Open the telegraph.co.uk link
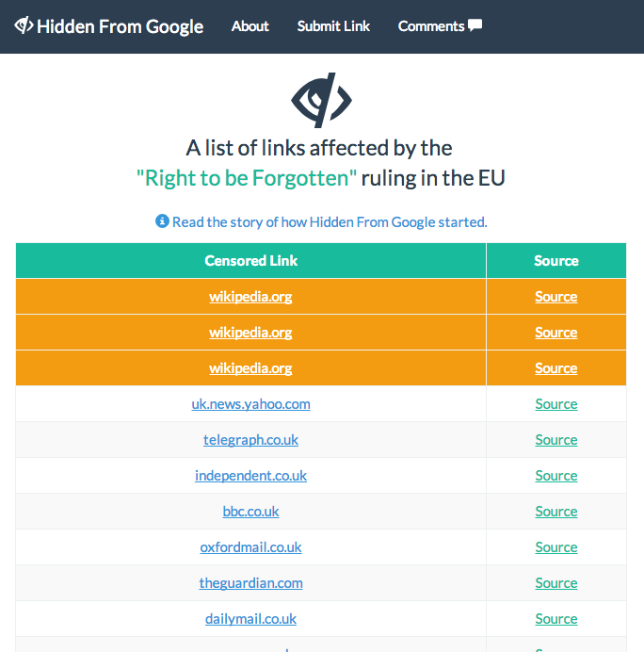The image size is (644, 652). (251, 440)
